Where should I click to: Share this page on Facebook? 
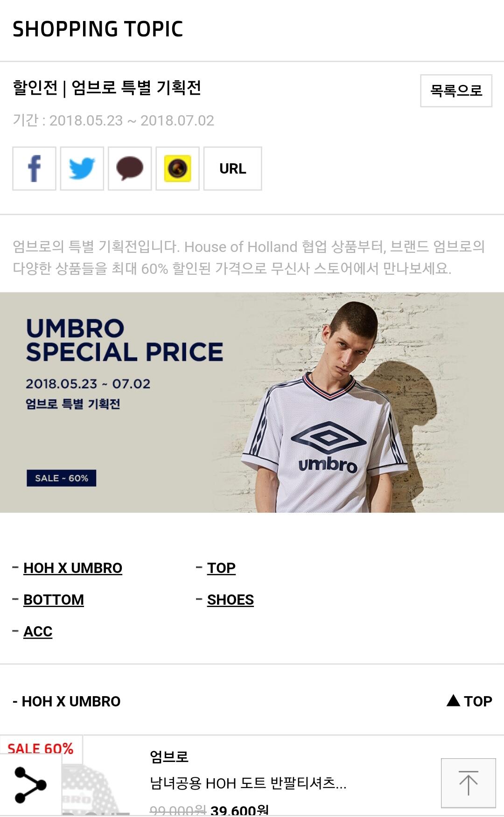[34, 168]
